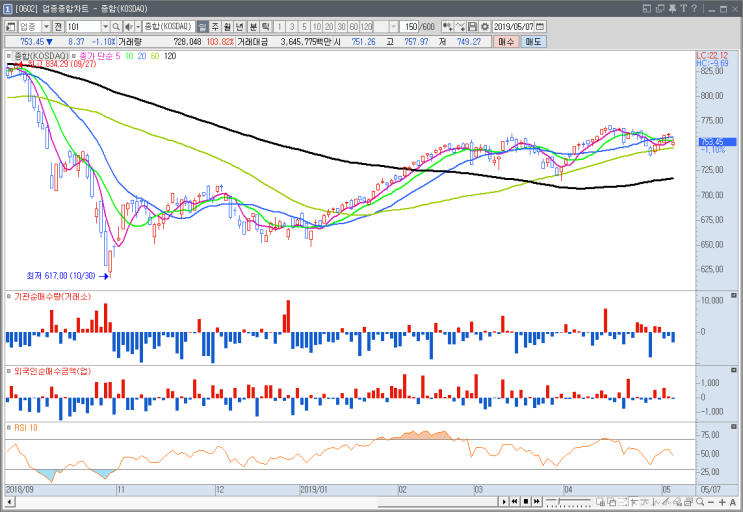743x512 pixels.
Task: Click the RSI 10 panel menu icon at right
Action: (x=734, y=427)
